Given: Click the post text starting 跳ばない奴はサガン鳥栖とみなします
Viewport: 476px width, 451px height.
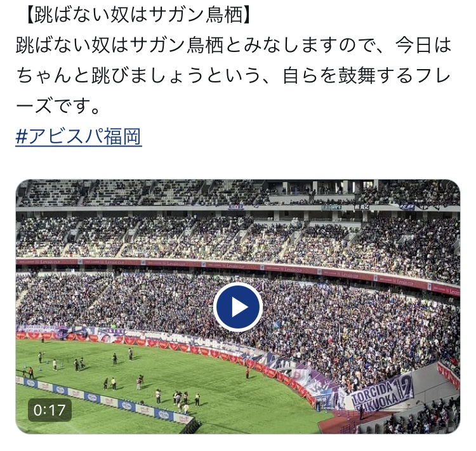Looking at the screenshot, I should tap(233, 75).
